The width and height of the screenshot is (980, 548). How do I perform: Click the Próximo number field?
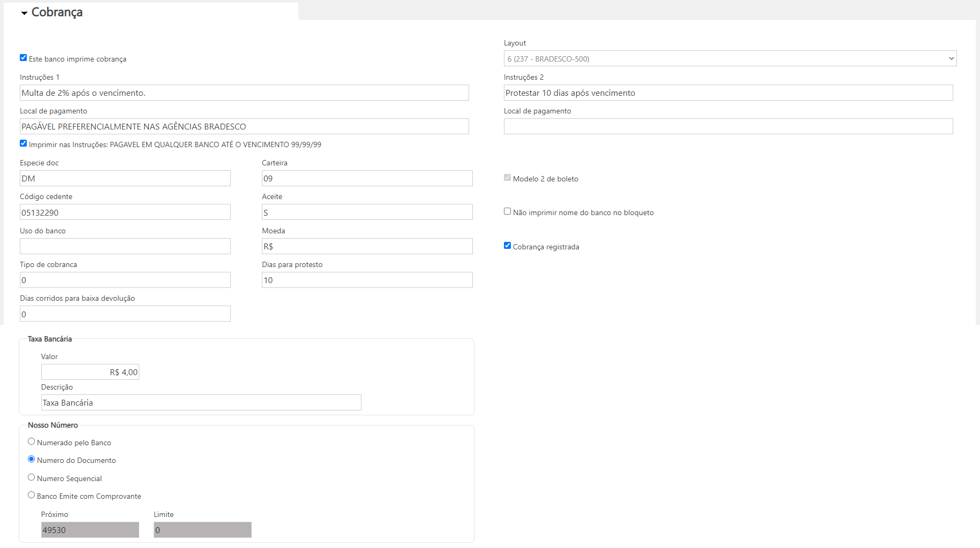[x=90, y=530]
